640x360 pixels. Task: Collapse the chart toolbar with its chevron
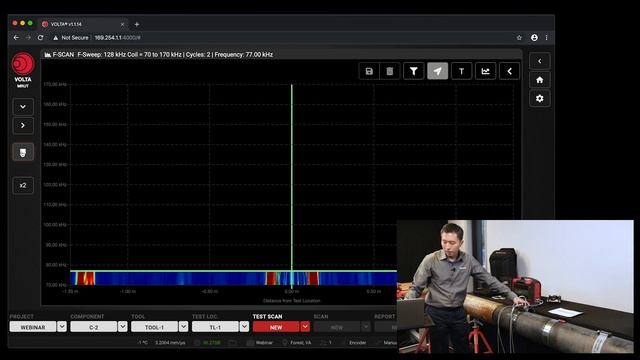[x=509, y=71]
